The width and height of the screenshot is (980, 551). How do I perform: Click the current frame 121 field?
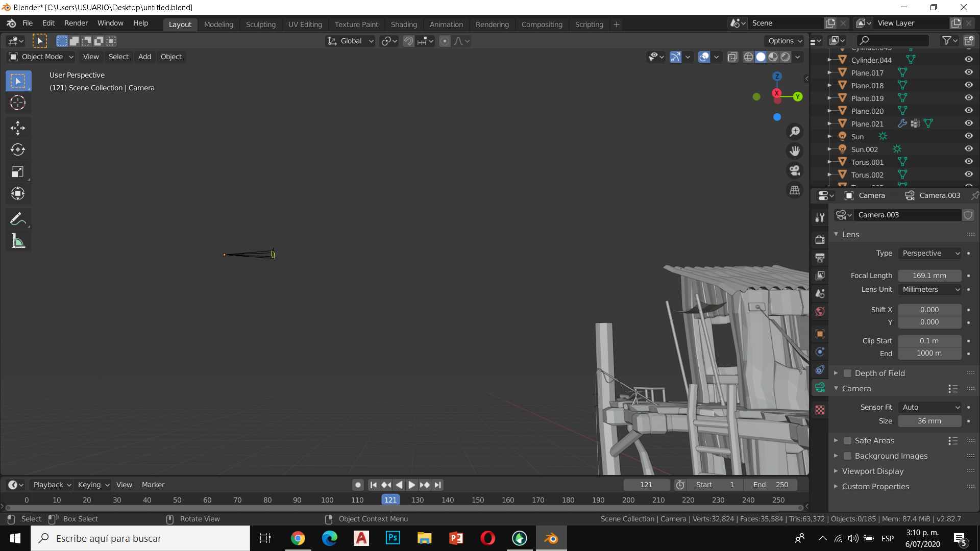click(x=646, y=485)
